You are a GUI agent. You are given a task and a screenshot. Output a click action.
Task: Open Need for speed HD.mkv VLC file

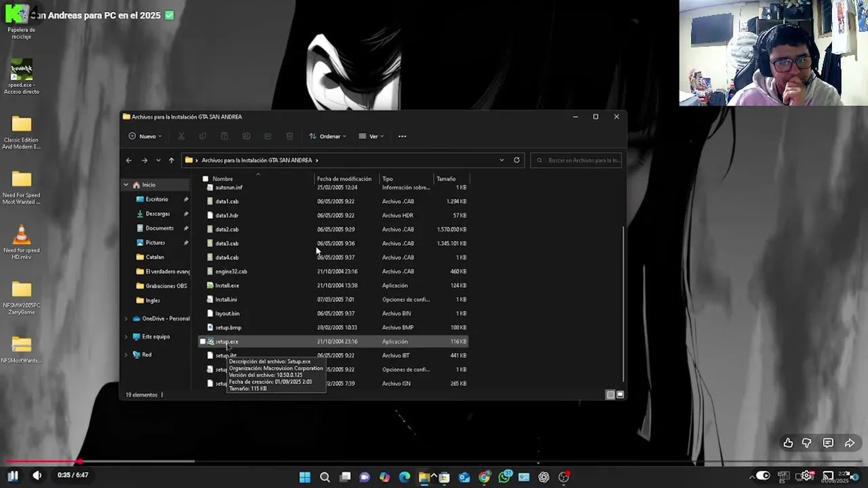tap(21, 242)
